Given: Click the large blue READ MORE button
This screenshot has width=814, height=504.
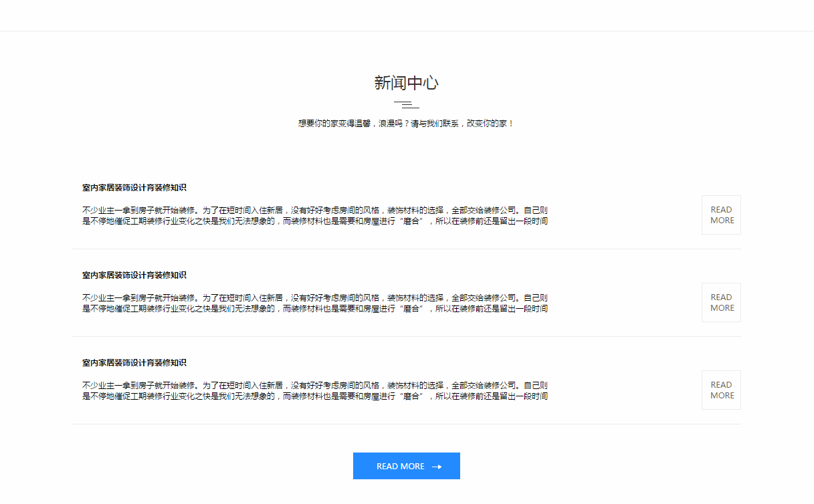Looking at the screenshot, I should 406,466.
